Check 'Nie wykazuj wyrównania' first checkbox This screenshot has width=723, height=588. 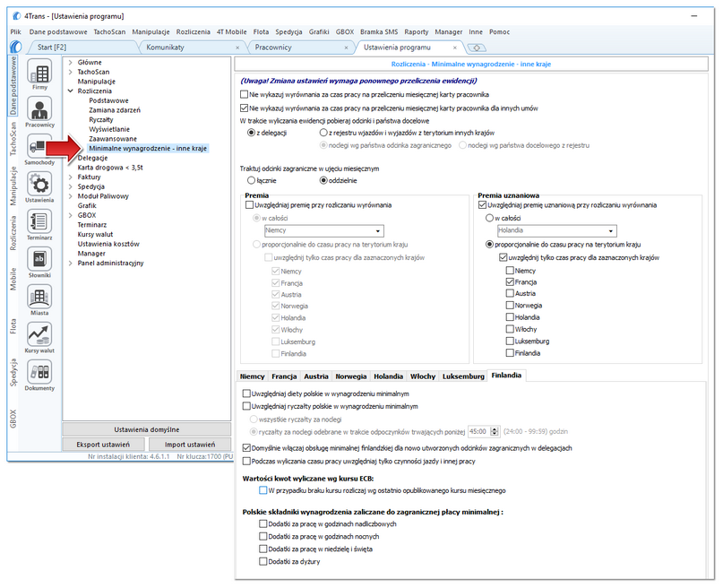244,94
